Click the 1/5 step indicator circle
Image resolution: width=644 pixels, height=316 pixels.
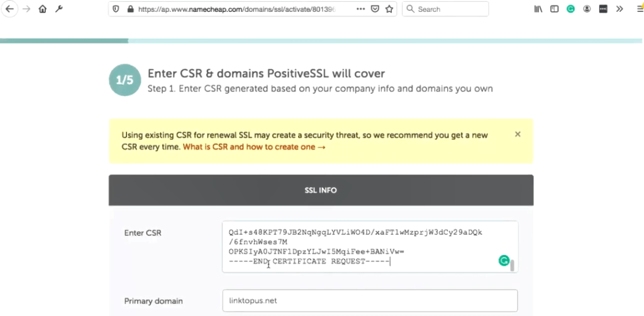tap(125, 80)
